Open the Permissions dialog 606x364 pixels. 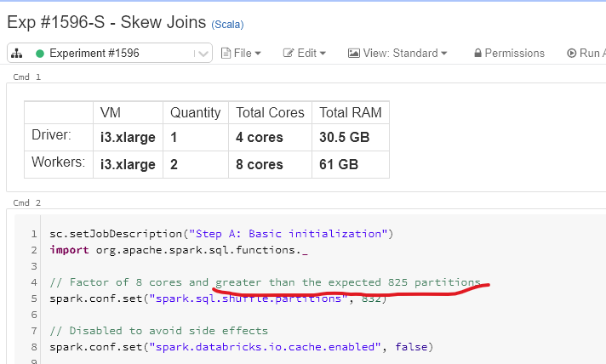tap(514, 54)
